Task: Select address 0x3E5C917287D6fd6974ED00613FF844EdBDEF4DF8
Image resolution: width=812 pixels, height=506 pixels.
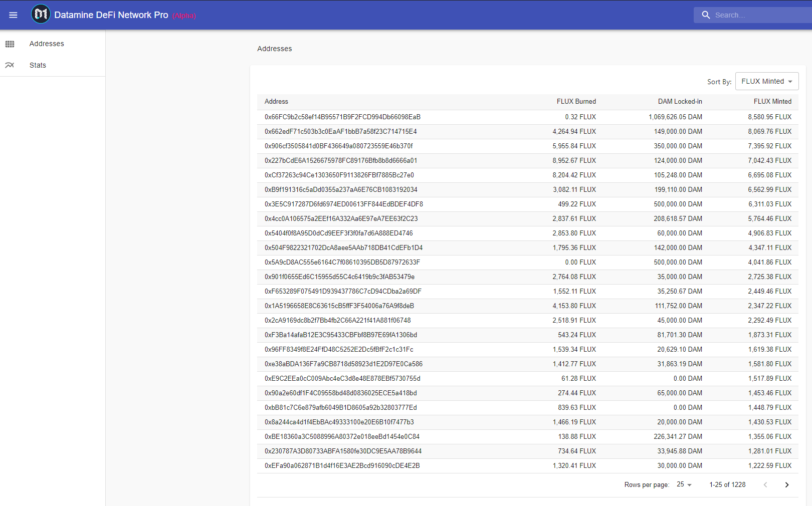Action: (344, 204)
